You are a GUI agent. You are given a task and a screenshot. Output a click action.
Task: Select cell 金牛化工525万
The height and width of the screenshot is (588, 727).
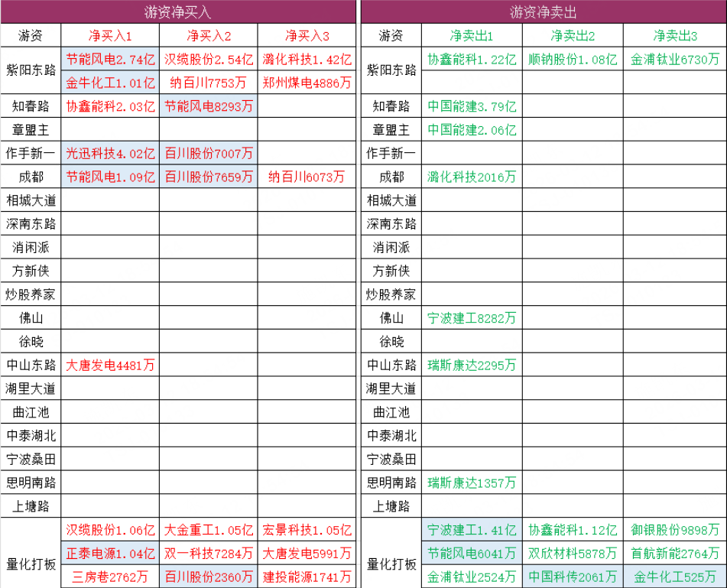(x=675, y=577)
